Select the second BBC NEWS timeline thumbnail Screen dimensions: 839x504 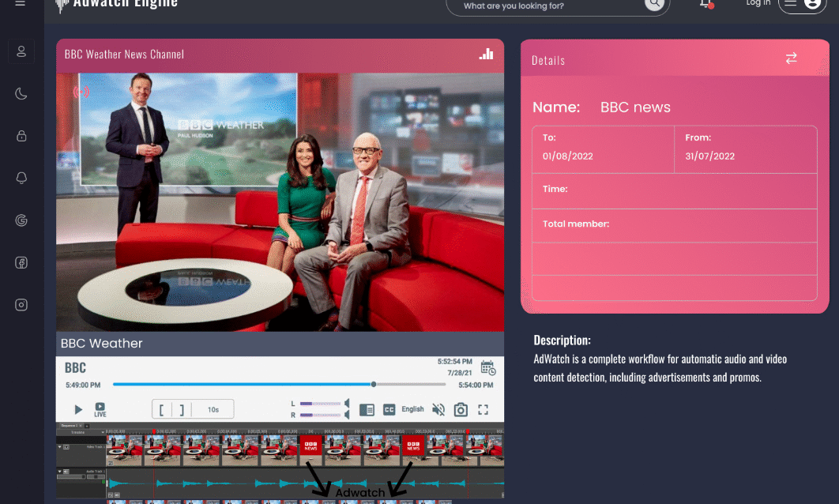click(413, 446)
